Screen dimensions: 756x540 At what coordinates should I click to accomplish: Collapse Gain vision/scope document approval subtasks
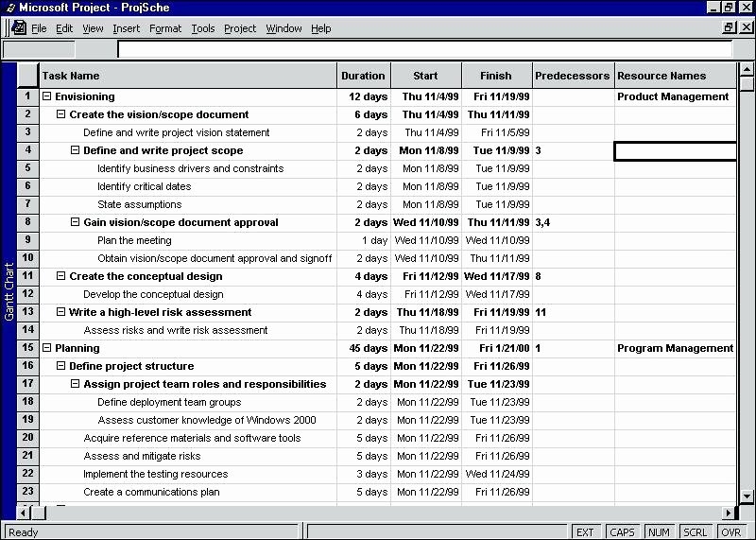(76, 222)
